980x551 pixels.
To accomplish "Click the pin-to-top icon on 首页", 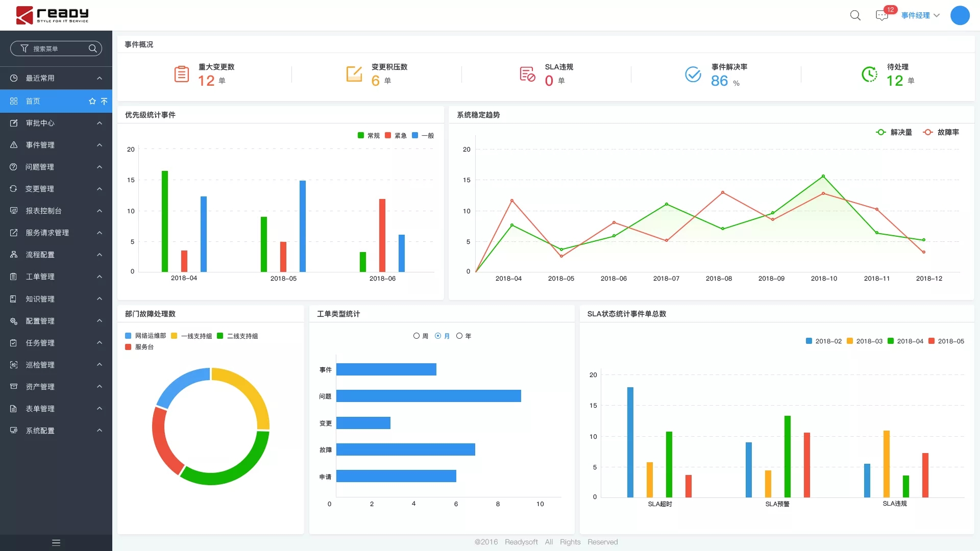I will coord(104,101).
